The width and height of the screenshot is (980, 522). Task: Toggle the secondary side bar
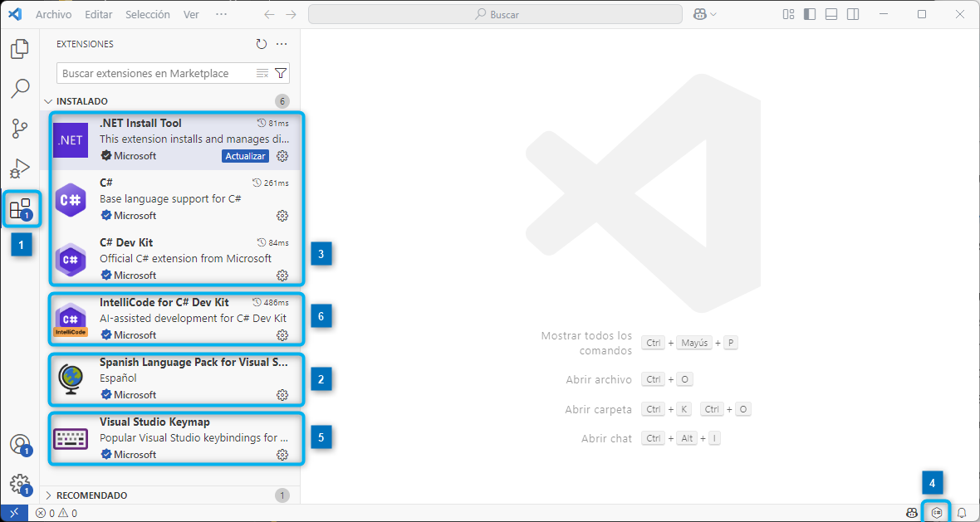(x=852, y=14)
